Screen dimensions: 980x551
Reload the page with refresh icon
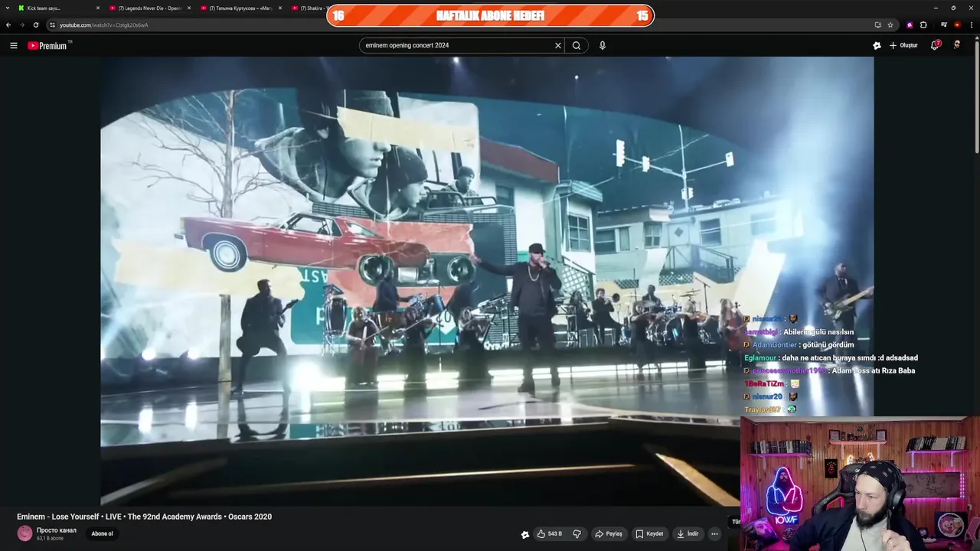pyautogui.click(x=35, y=24)
